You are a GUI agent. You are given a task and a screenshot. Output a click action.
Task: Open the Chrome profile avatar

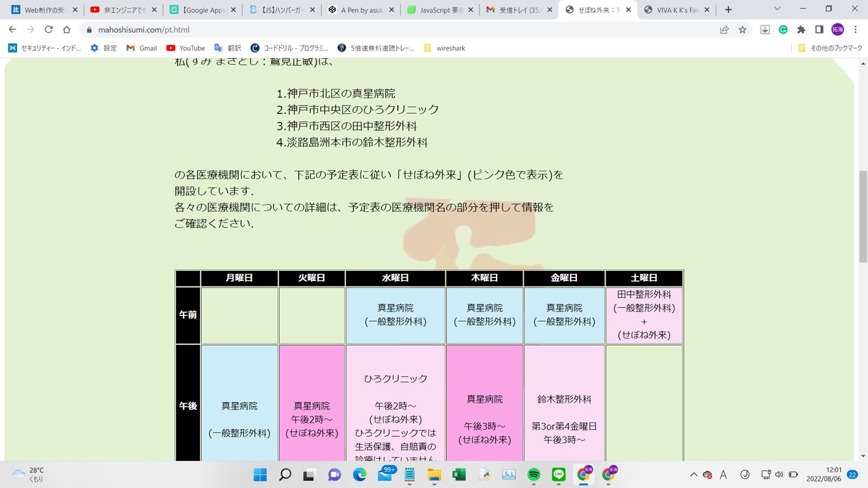coord(837,29)
